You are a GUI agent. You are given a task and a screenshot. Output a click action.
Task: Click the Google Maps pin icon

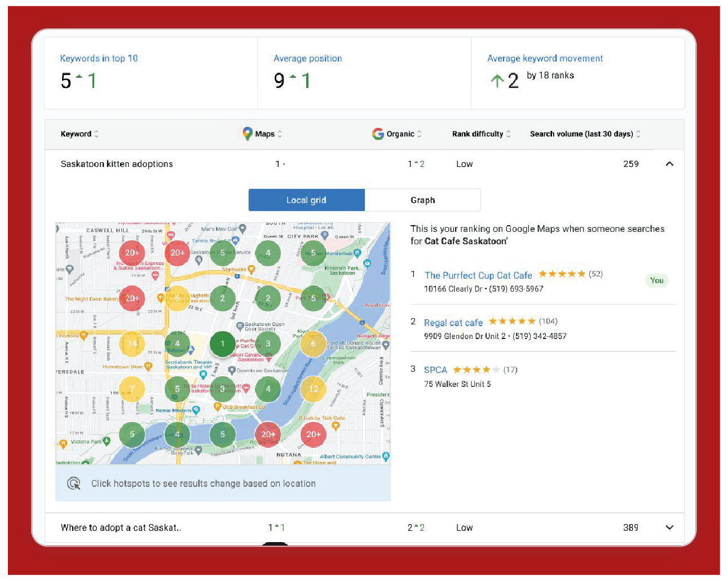pyautogui.click(x=247, y=134)
